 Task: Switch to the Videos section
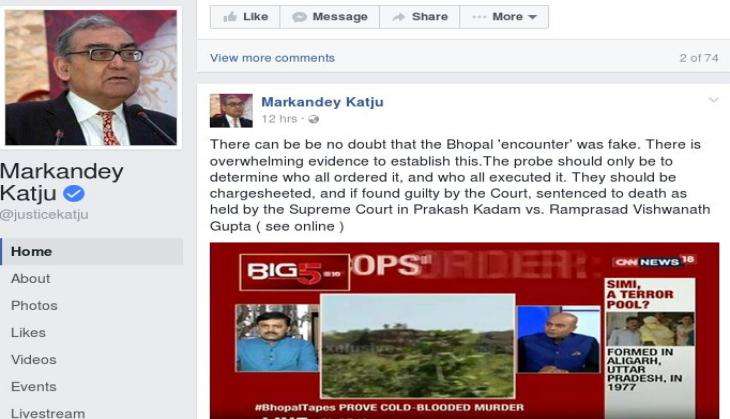33,359
